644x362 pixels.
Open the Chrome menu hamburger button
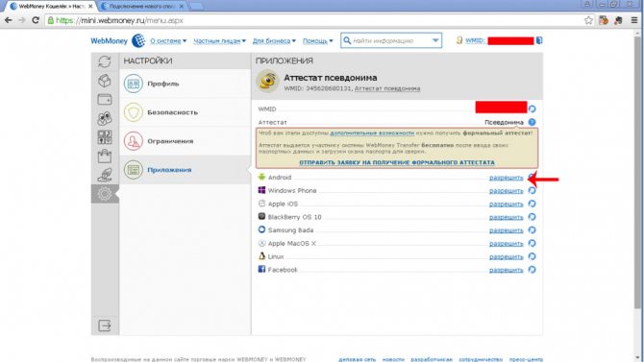[x=634, y=20]
